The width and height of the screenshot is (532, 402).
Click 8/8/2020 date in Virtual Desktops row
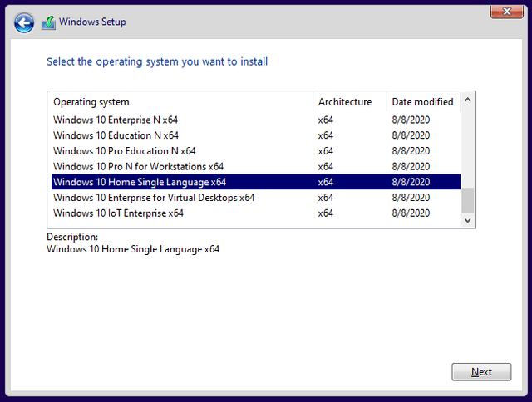(x=411, y=198)
